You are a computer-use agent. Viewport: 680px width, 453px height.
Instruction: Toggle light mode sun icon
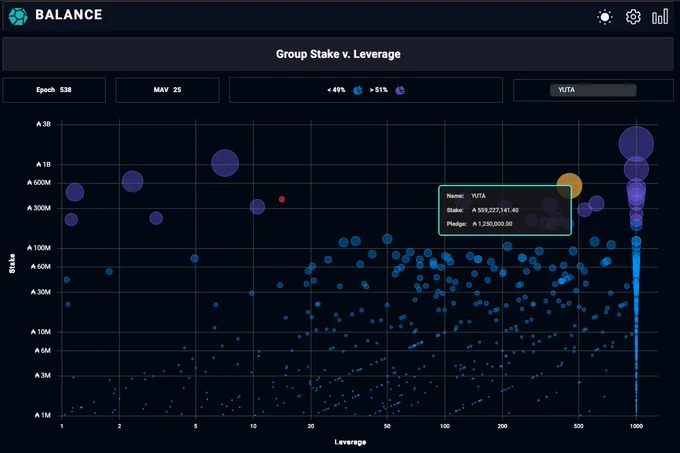[605, 17]
